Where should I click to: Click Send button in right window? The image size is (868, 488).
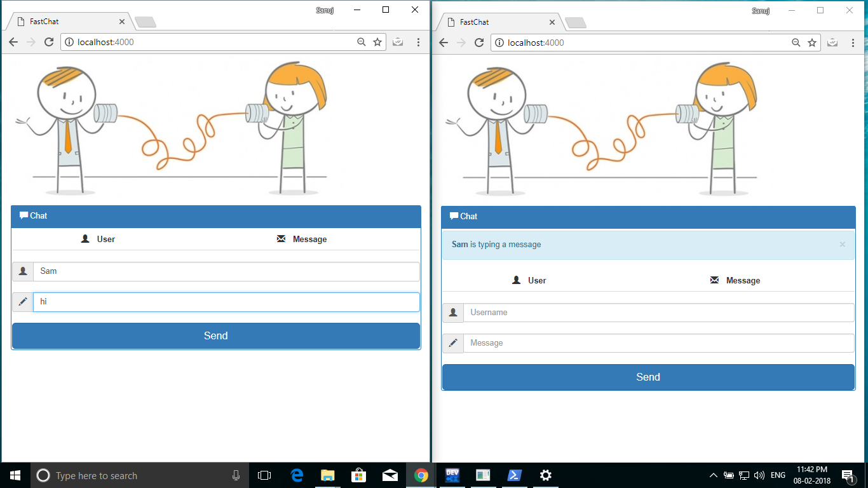tap(648, 377)
